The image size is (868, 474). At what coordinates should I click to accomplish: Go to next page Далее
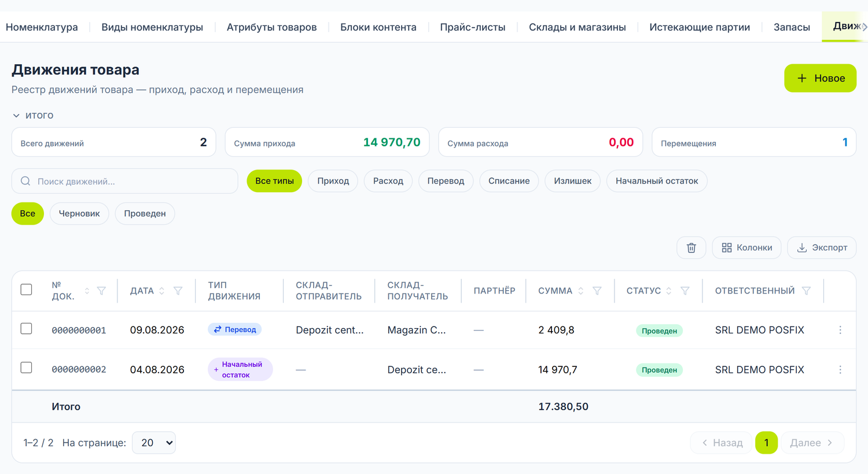[812, 443]
